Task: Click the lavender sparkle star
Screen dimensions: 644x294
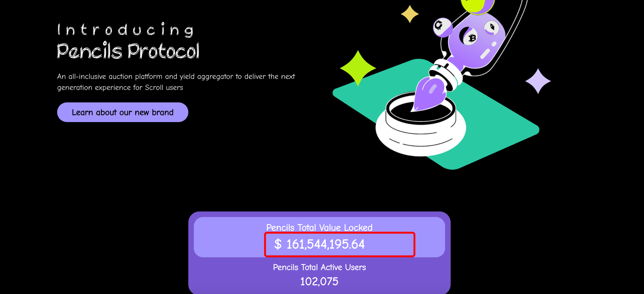Action: (538, 81)
